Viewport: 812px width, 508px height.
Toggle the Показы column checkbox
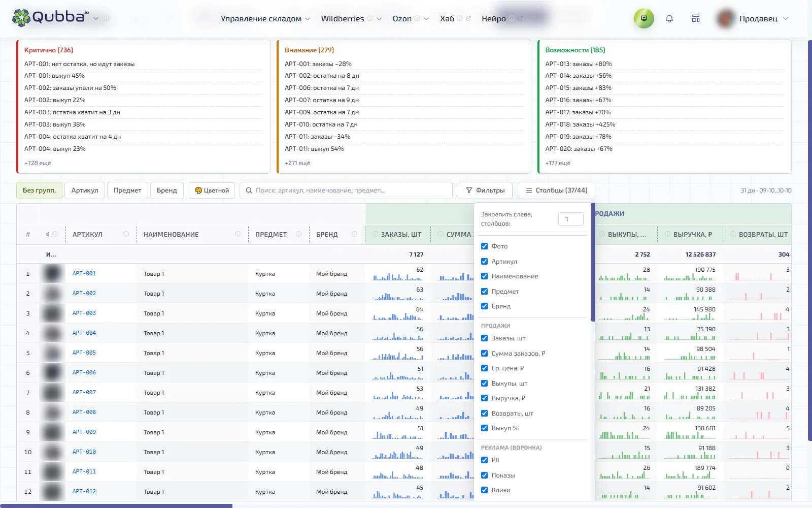pyautogui.click(x=484, y=475)
